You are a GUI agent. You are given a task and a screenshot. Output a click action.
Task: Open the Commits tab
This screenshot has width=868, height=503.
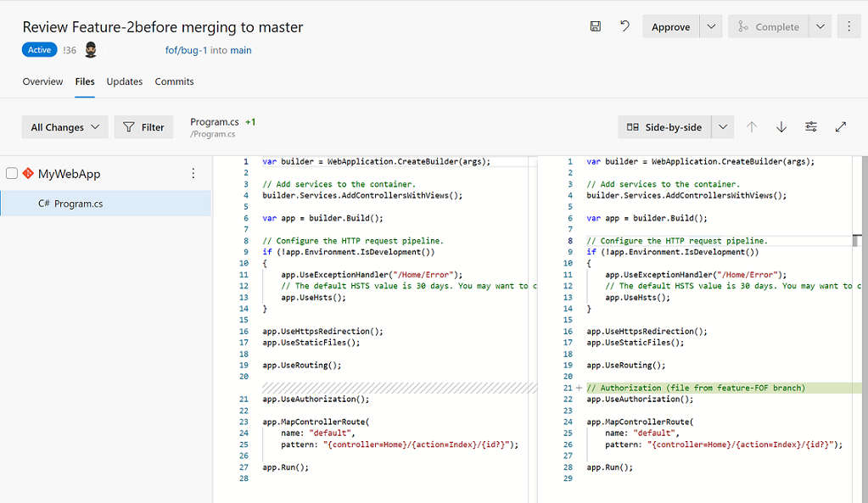click(174, 81)
